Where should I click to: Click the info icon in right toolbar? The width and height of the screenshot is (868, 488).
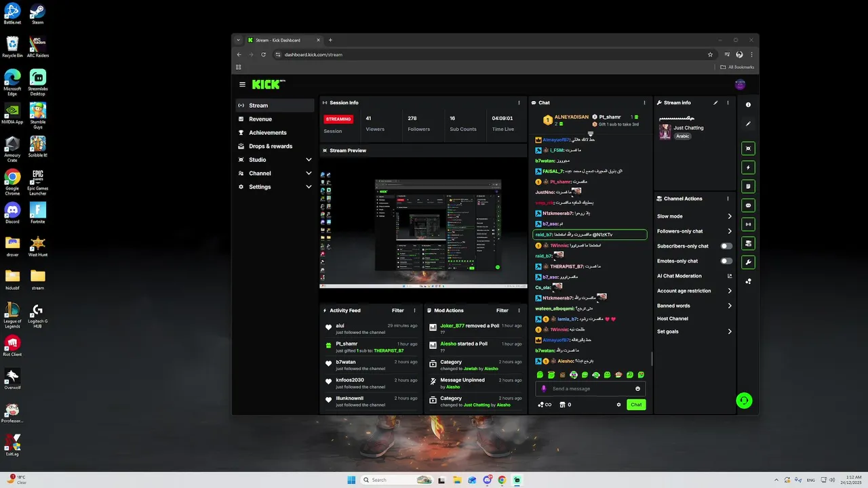pyautogui.click(x=749, y=105)
